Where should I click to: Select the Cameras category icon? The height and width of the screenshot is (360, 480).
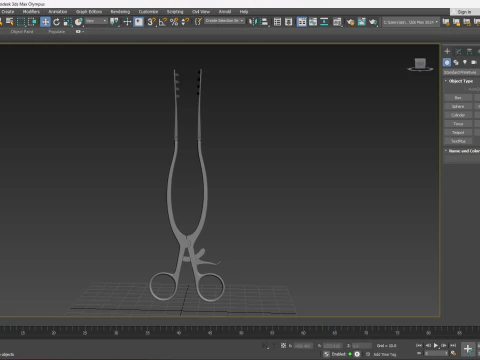click(474, 62)
